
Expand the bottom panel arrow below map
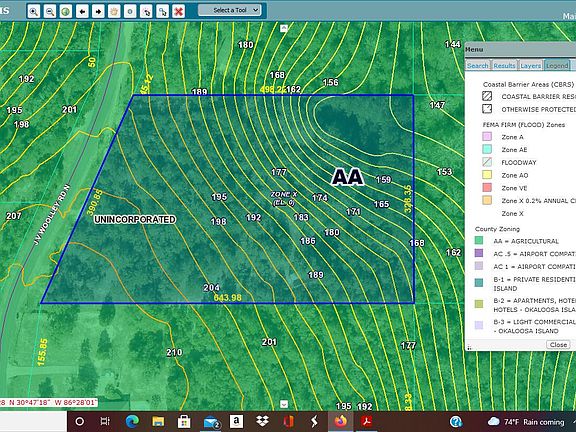pyautogui.click(x=284, y=404)
